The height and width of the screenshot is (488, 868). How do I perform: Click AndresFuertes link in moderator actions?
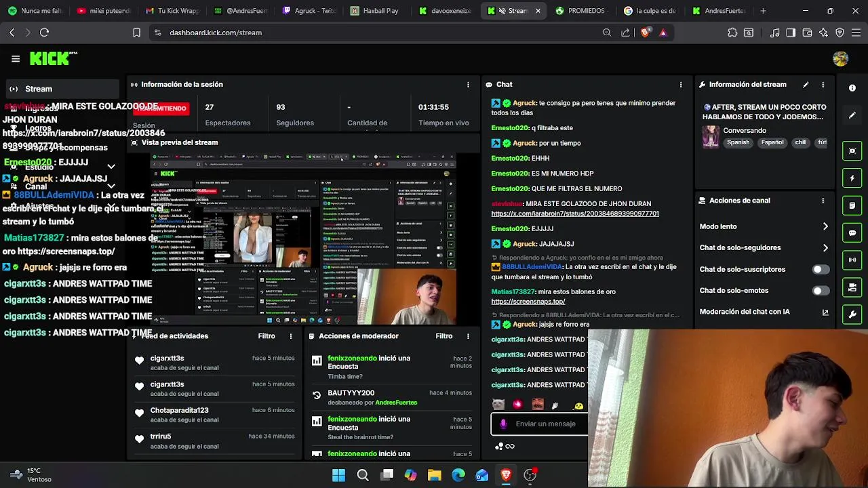point(396,403)
